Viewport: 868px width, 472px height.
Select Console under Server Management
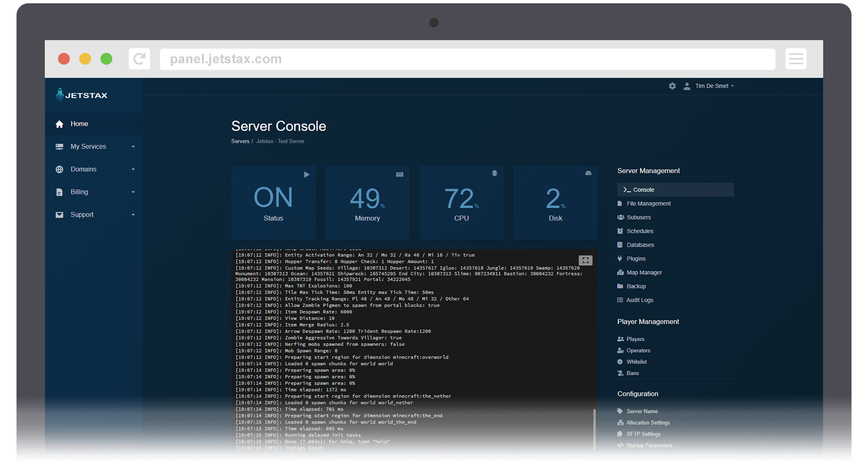point(676,190)
